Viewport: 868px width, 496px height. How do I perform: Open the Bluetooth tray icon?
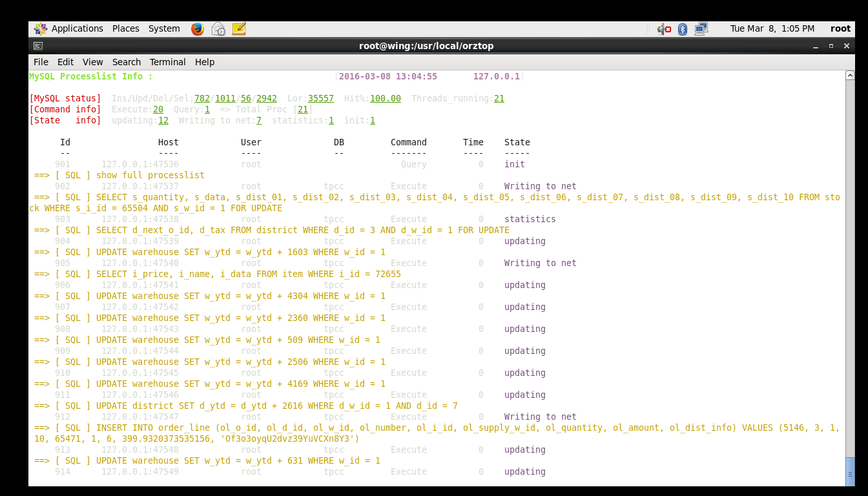683,29
